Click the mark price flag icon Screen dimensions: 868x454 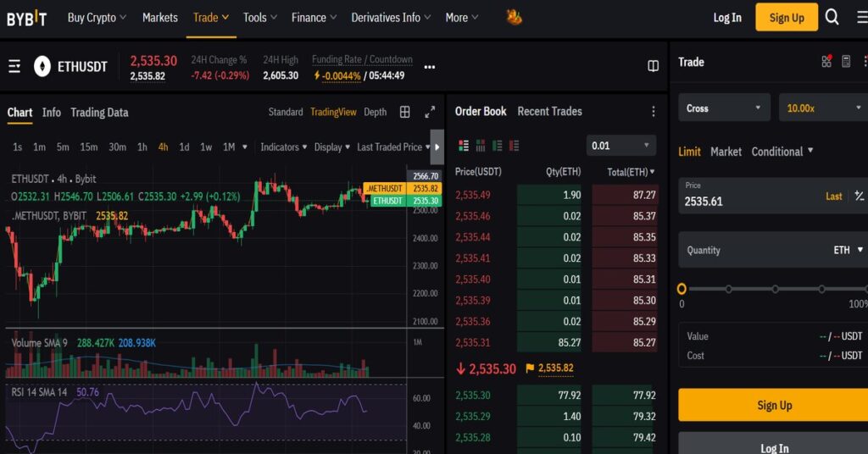click(530, 368)
